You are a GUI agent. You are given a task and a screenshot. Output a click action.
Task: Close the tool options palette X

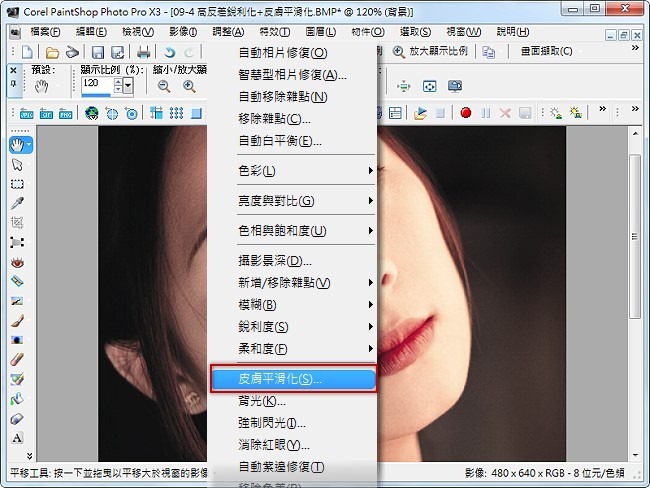(x=13, y=70)
